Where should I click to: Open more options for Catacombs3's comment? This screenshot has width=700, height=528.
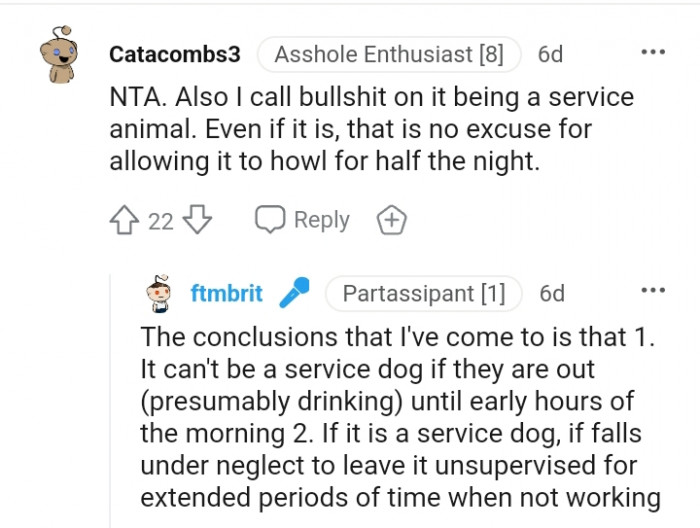(653, 54)
